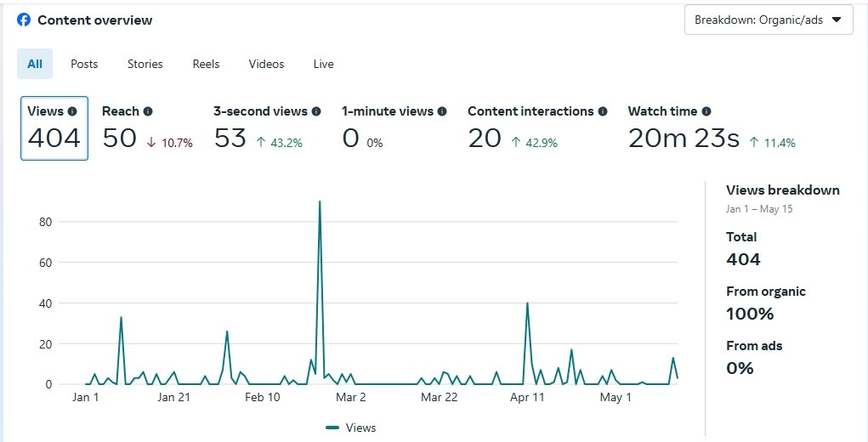Show the Videos tab
Screen dimensions: 868x442
[x=266, y=64]
